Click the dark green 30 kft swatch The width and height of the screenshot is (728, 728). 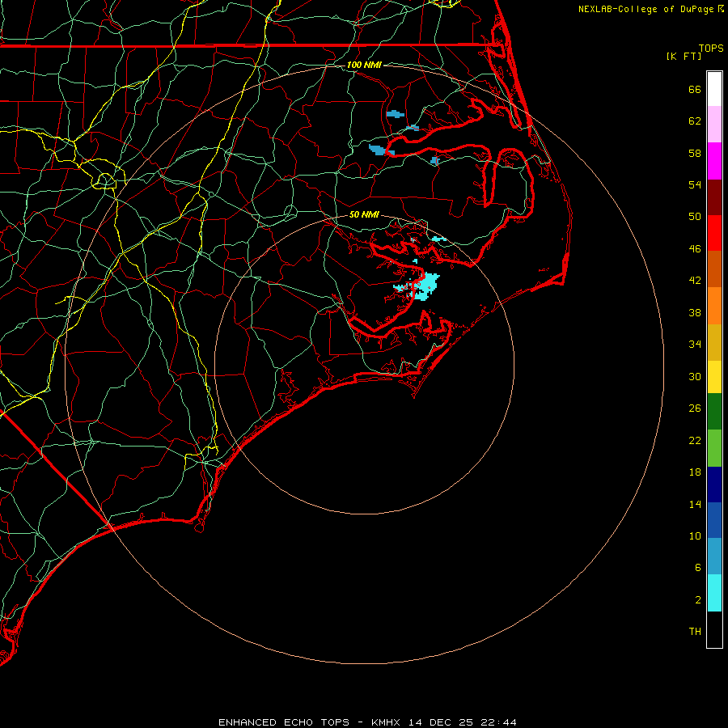coord(714,412)
